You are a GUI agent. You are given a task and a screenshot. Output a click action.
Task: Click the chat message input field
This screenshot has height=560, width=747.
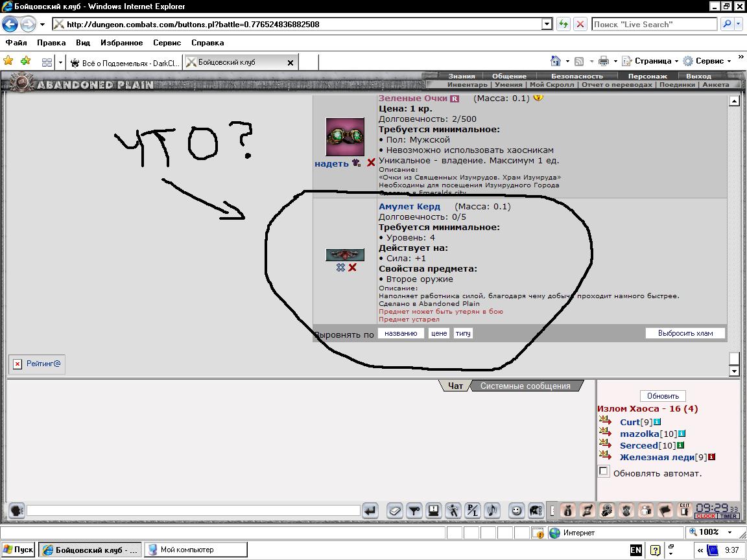193,511
